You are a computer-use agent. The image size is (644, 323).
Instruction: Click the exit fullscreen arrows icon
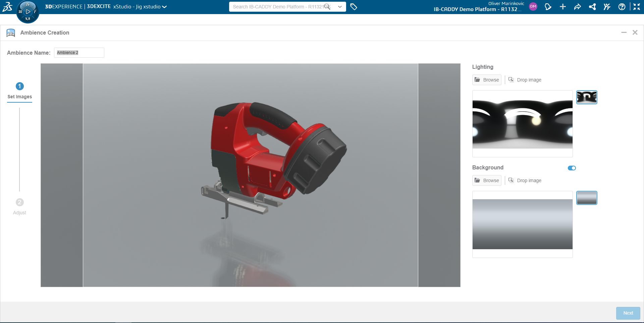[637, 6]
